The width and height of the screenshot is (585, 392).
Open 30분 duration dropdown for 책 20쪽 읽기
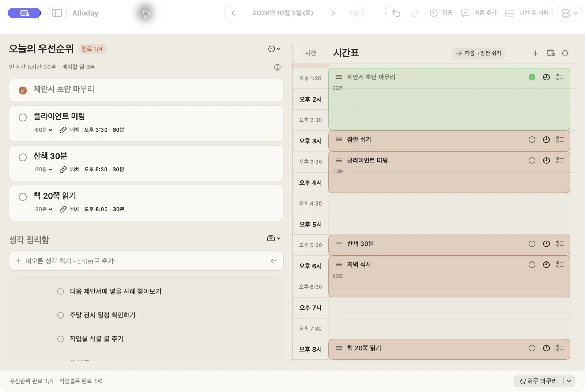(x=44, y=209)
